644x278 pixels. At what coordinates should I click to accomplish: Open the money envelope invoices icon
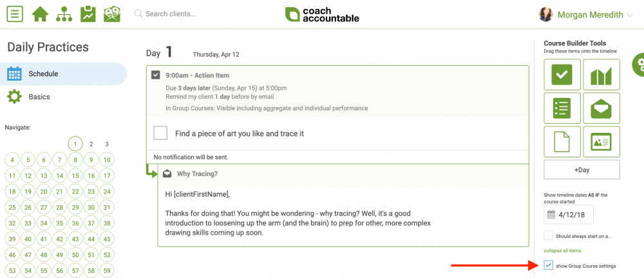[x=111, y=14]
